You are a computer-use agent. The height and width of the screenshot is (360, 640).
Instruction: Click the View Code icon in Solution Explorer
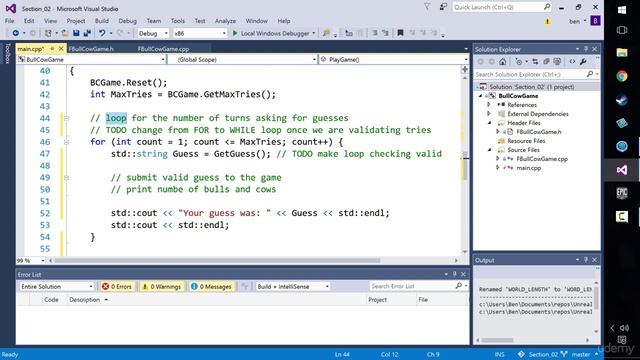[572, 62]
